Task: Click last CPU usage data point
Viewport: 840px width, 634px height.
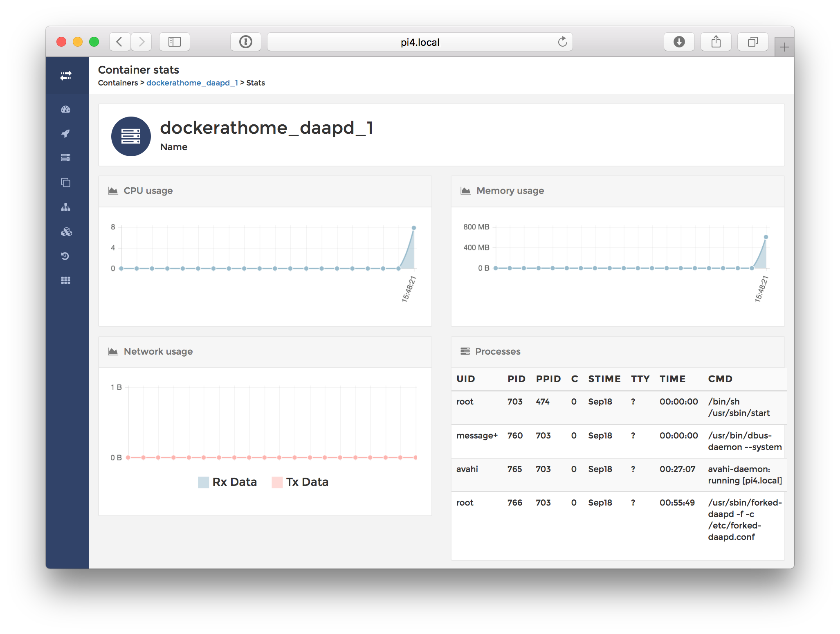Action: coord(414,228)
